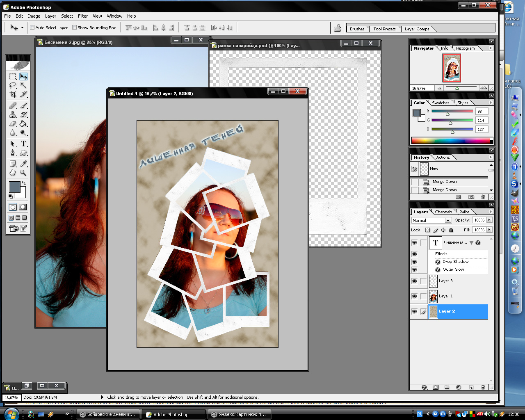Image resolution: width=525 pixels, height=420 pixels.
Task: Select the Horizontal Type tool
Action: (x=23, y=144)
